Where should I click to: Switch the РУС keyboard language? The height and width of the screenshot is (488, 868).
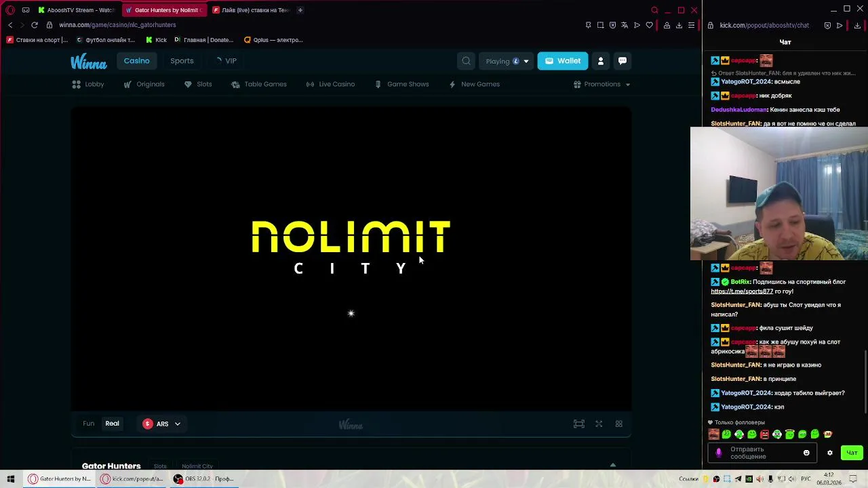click(806, 479)
